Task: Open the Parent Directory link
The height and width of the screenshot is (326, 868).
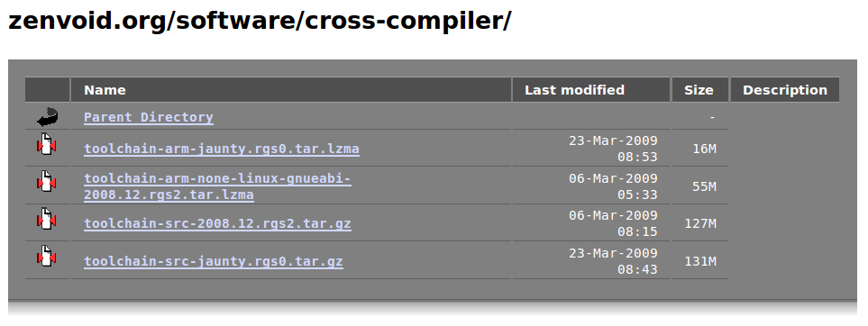Action: [149, 117]
